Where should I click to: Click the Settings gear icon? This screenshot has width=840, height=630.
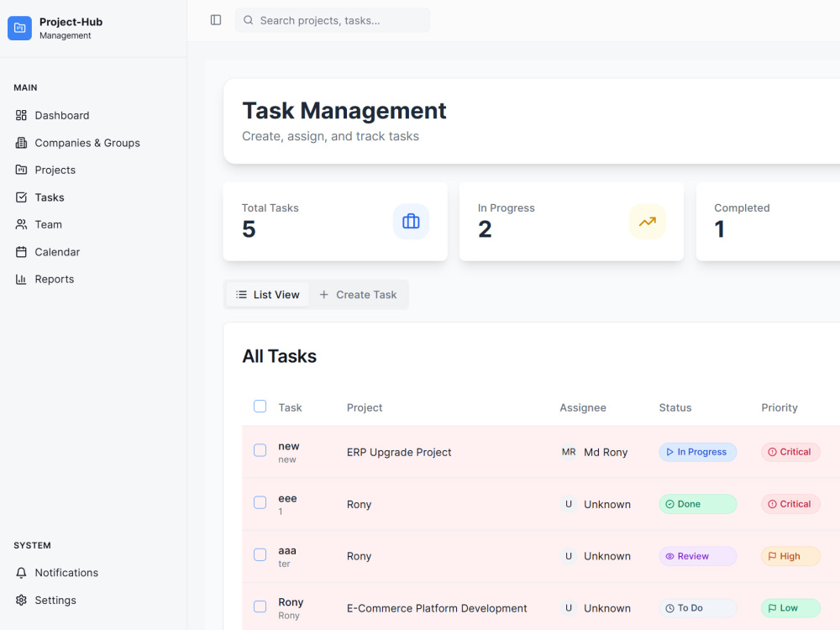(x=21, y=600)
